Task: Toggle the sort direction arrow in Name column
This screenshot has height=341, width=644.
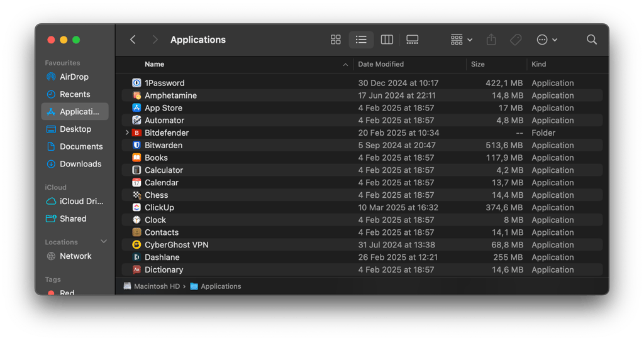Action: tap(345, 65)
